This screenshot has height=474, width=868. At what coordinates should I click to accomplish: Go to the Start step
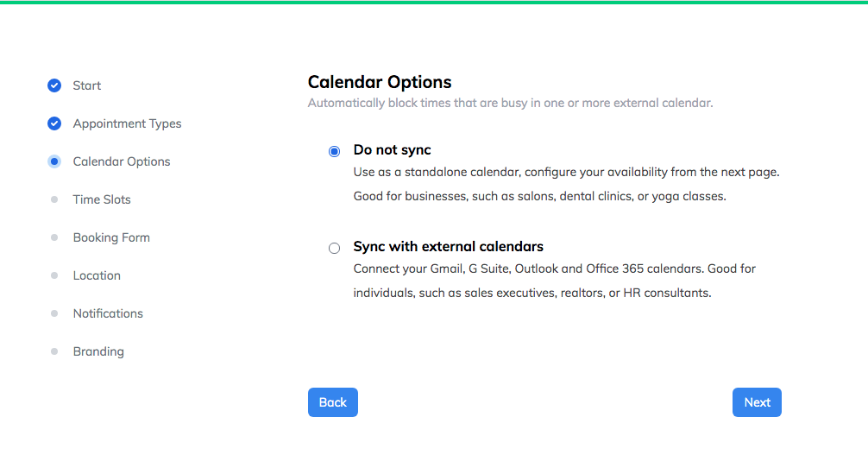[x=87, y=85]
